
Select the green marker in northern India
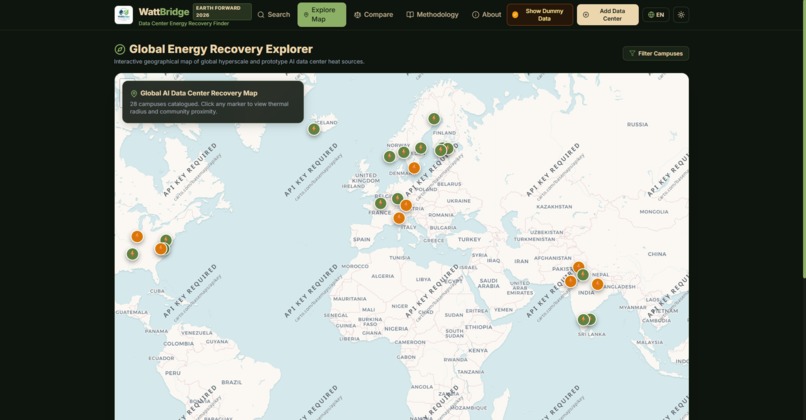point(583,275)
